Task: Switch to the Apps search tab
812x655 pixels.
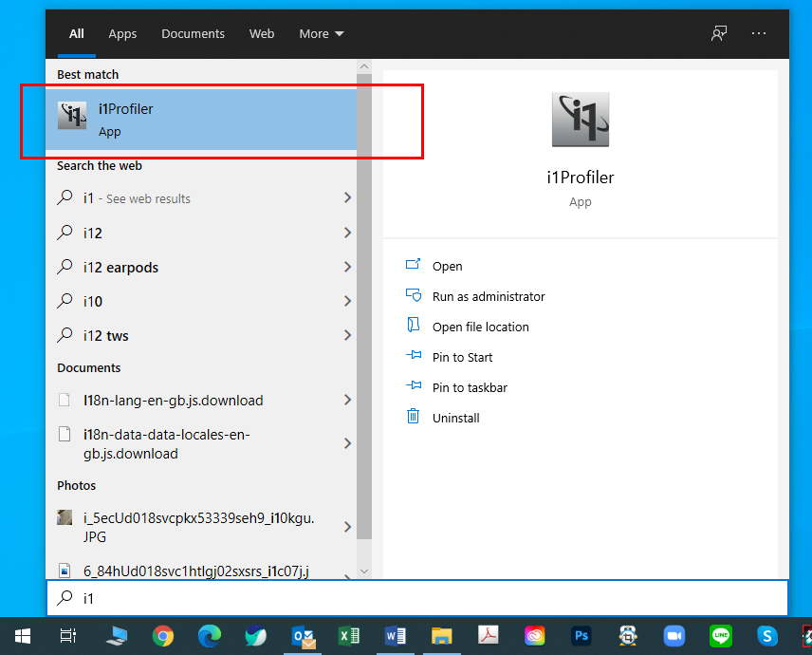Action: click(x=122, y=33)
